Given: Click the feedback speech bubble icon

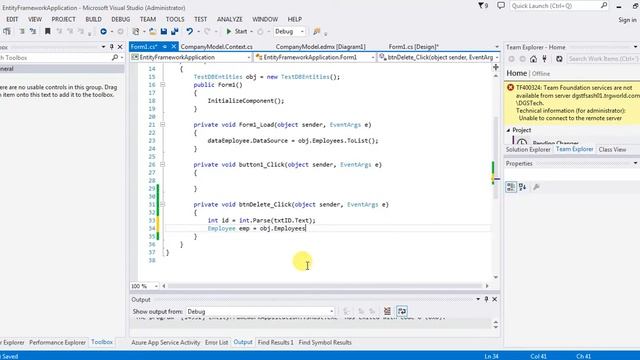Looking at the screenshot, I should point(501,6).
